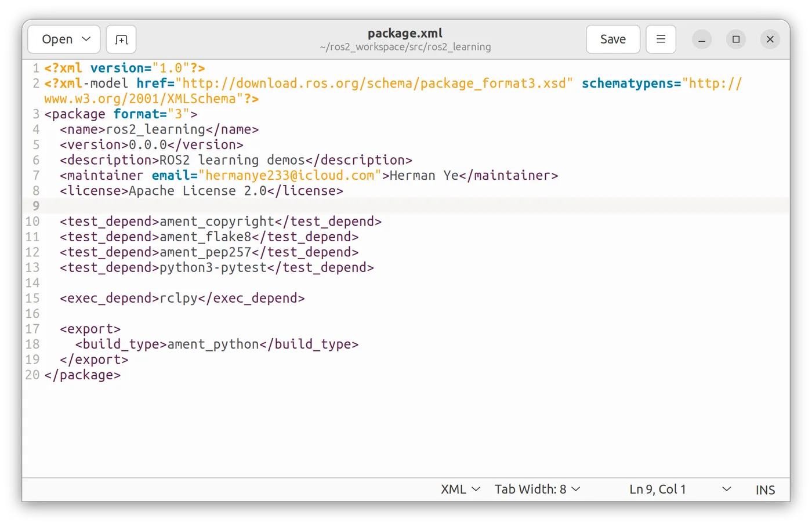Click the ament_copyright test_depend line
This screenshot has height=526, width=812.
tap(220, 222)
